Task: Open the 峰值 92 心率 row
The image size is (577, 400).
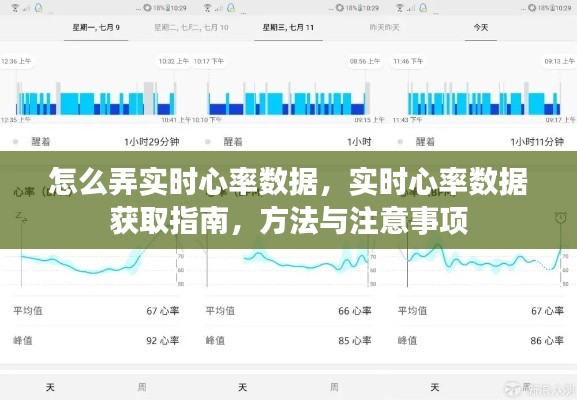Action: point(96,341)
